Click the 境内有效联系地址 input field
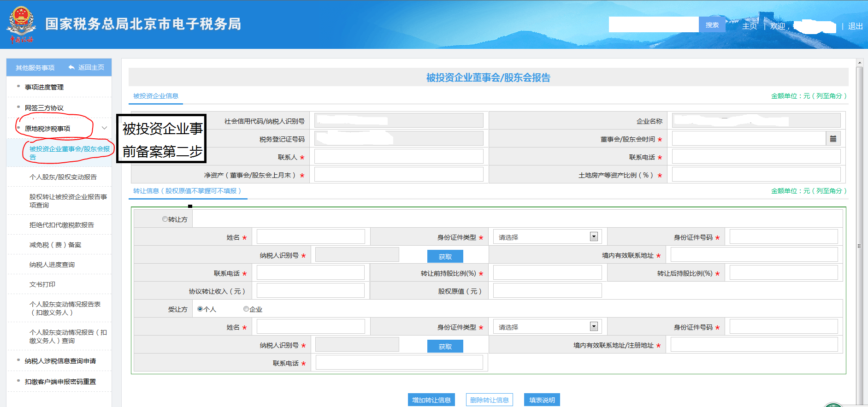This screenshot has height=407, width=868. coord(754,255)
